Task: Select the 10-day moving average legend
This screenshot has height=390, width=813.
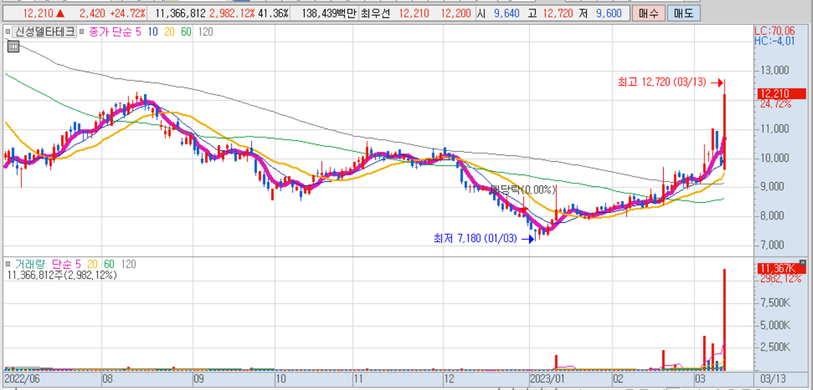Action: 153,32
